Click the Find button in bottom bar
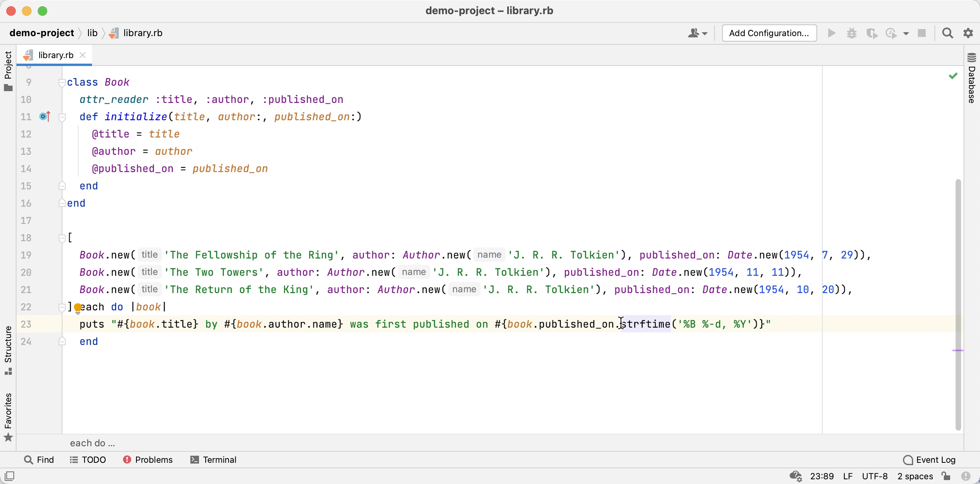 tap(39, 460)
